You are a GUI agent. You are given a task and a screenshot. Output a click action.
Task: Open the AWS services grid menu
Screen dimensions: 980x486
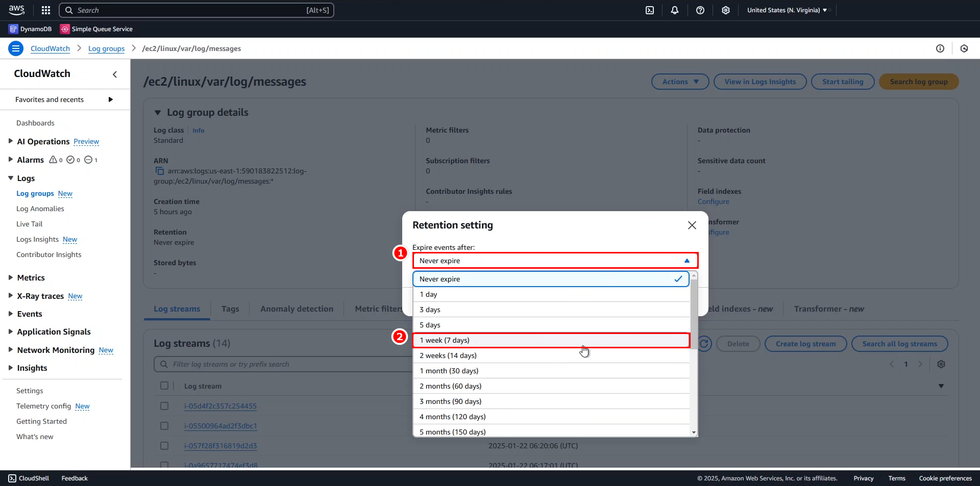[46, 10]
